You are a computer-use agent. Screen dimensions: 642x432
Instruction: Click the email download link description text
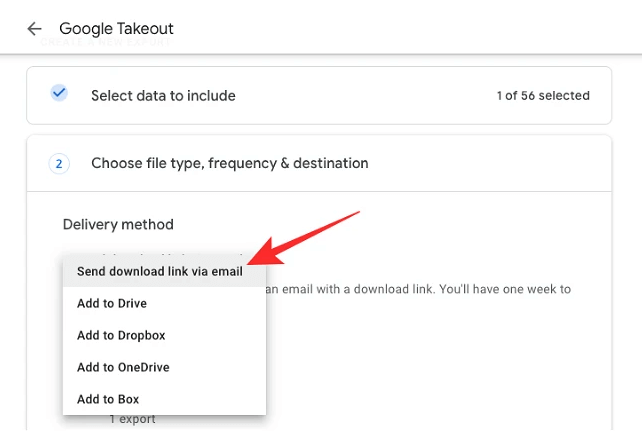tap(418, 289)
